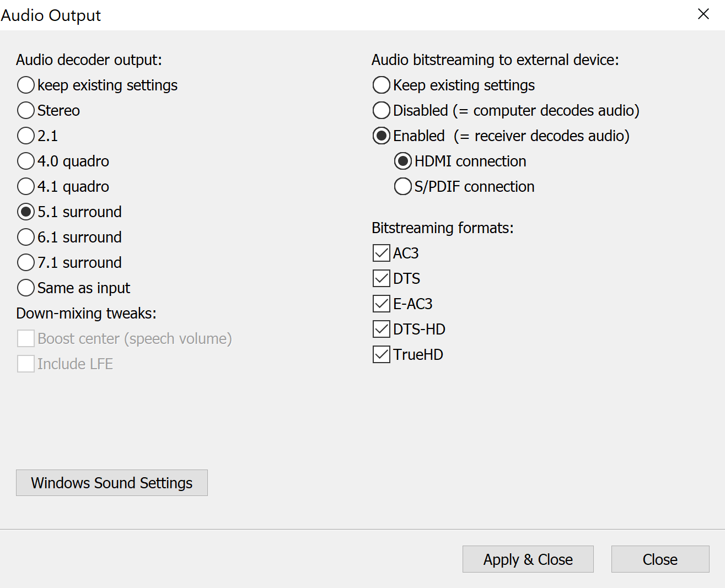Uncheck the AC3 bitstreaming format
Screen dimensions: 725x588
tap(382, 253)
